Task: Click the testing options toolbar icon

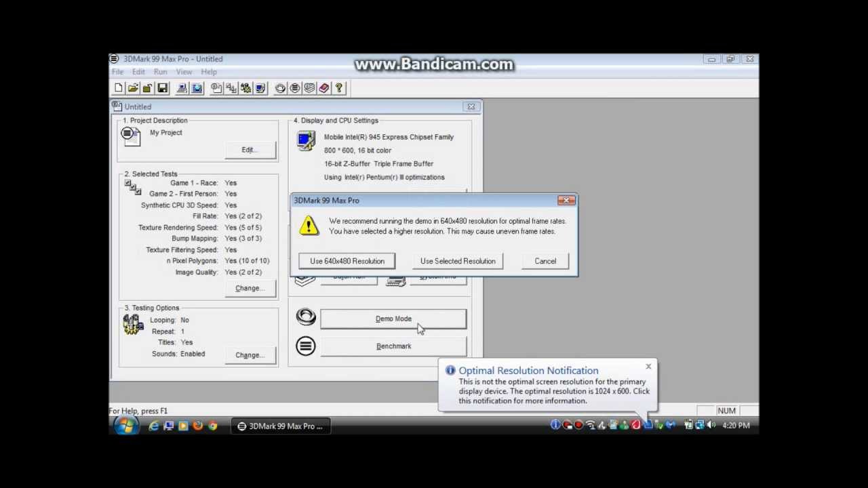Action: 246,88
